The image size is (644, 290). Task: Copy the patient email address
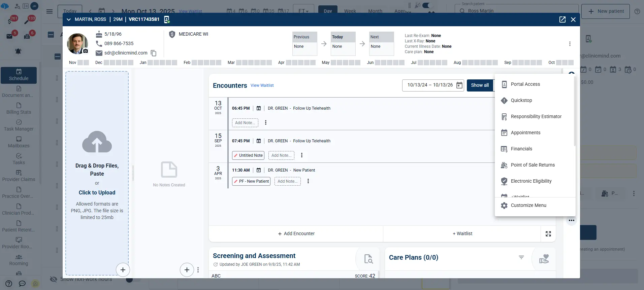[154, 53]
